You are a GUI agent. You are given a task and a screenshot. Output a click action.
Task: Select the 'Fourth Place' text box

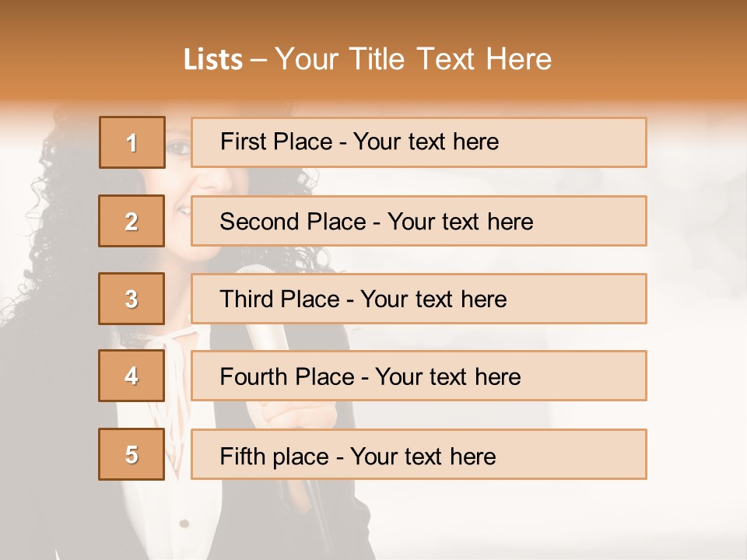click(419, 376)
